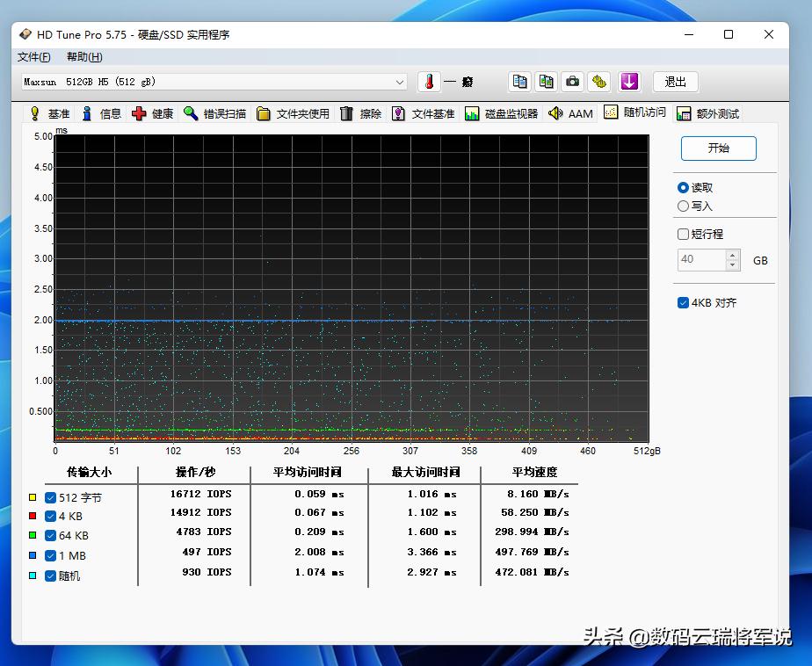
Task: Switch to the 健康 health tab
Action: [x=153, y=113]
